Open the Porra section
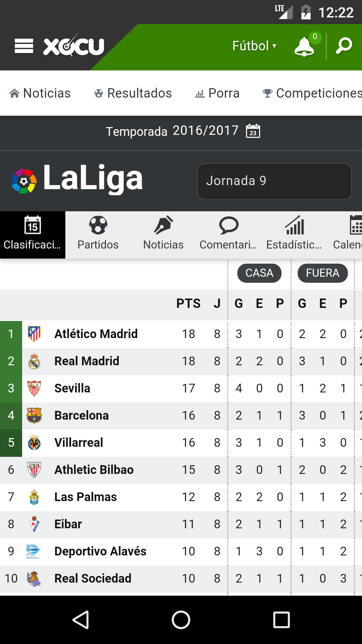The width and height of the screenshot is (362, 644). click(217, 93)
